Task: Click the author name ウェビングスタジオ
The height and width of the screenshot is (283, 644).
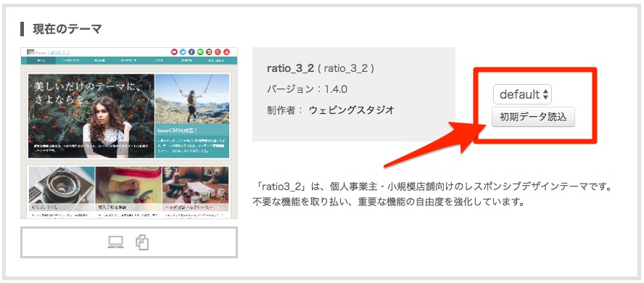Action: [x=352, y=110]
